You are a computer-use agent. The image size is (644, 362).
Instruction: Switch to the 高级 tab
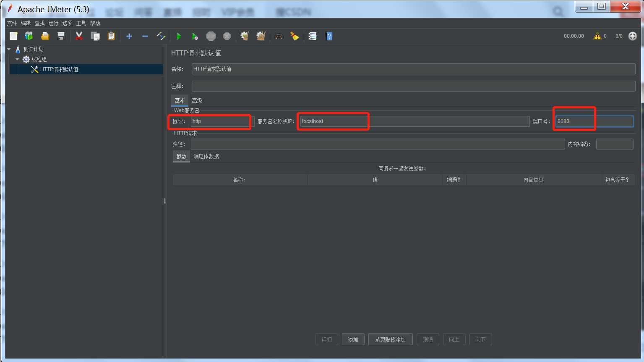point(197,100)
